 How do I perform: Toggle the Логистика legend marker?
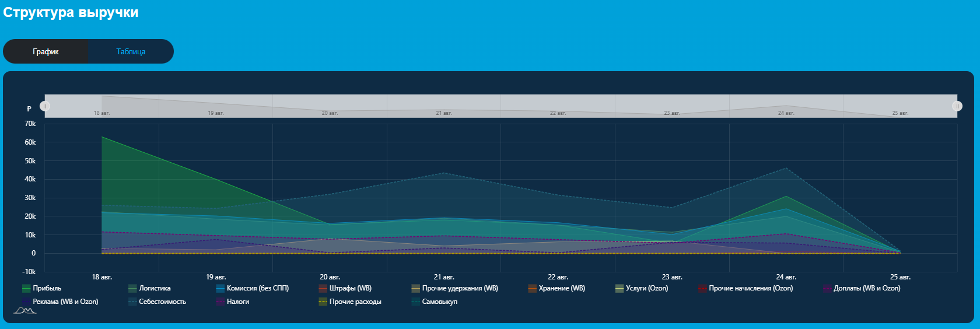pyautogui.click(x=132, y=288)
